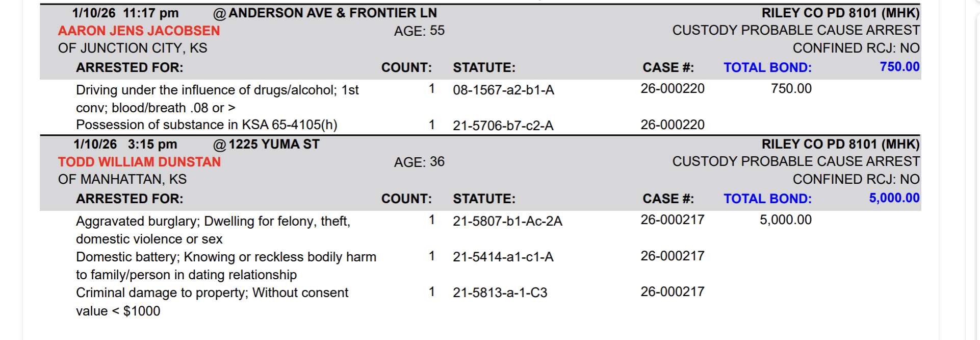
Task: Click the Domestic battery charge description
Action: pos(226,257)
